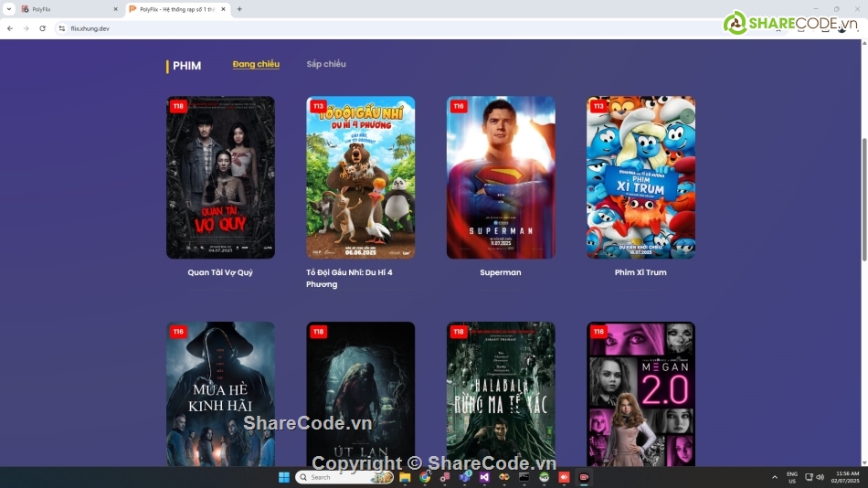Open the clock and calendar flyout
Image resolution: width=868 pixels, height=488 pixels.
tap(847, 477)
